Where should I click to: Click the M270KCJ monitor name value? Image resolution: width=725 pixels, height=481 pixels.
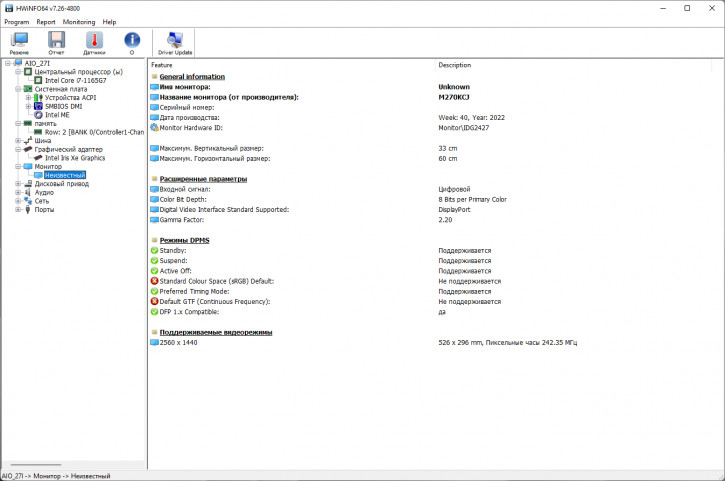click(454, 97)
